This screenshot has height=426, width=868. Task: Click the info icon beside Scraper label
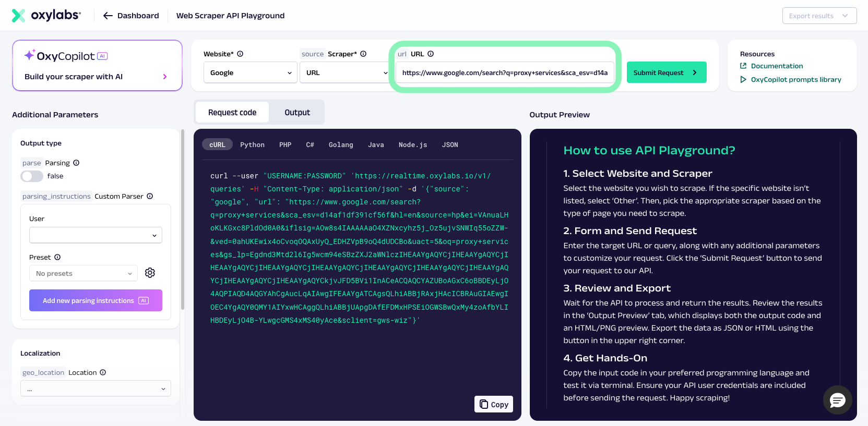(363, 54)
